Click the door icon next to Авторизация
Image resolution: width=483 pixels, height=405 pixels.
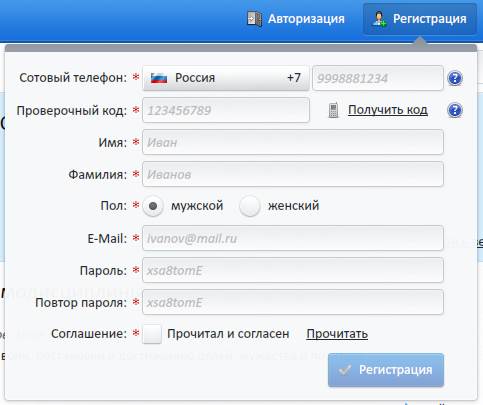(254, 19)
